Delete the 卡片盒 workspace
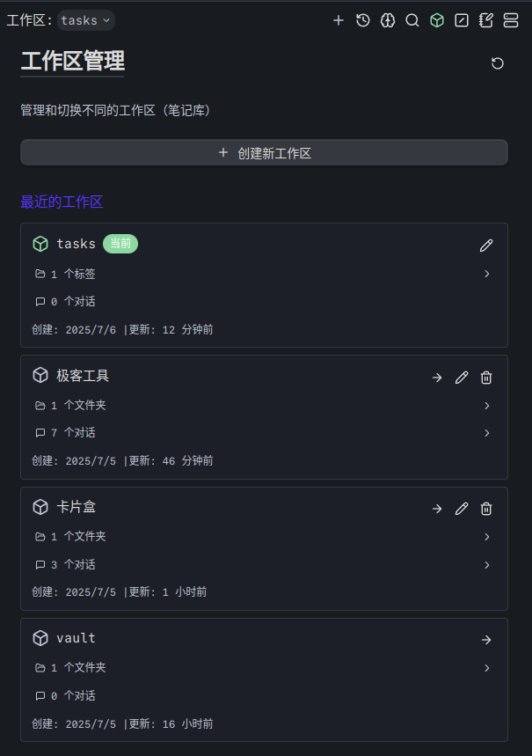Screen dimensions: 532x756 coord(486,509)
